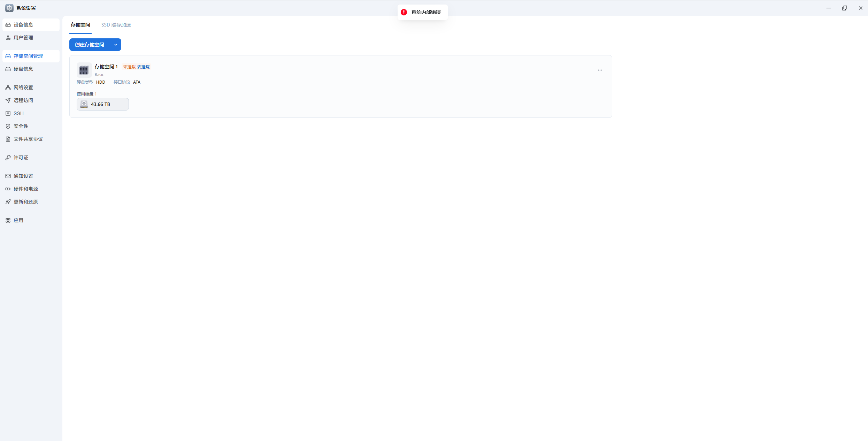Open 应用 section in sidebar
The width and height of the screenshot is (868, 441).
18,220
